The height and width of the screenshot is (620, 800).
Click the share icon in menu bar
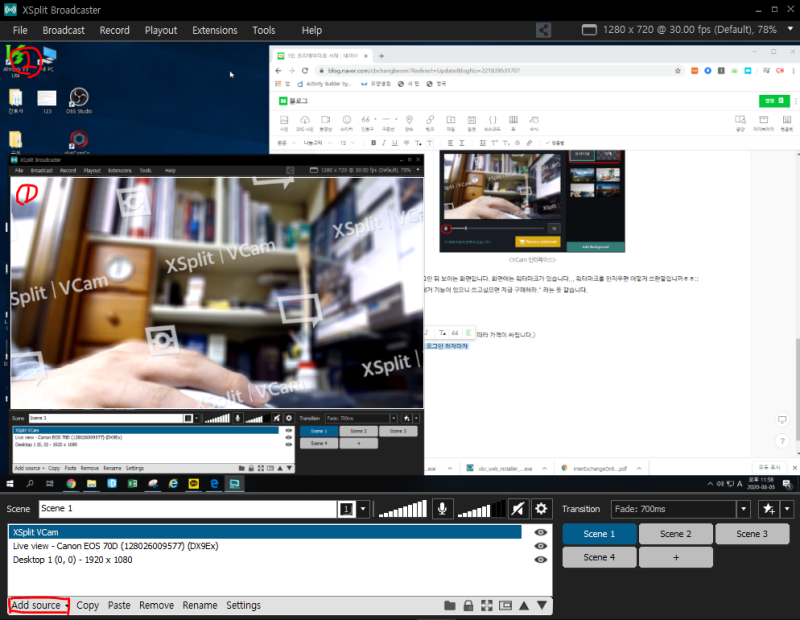[x=543, y=30]
